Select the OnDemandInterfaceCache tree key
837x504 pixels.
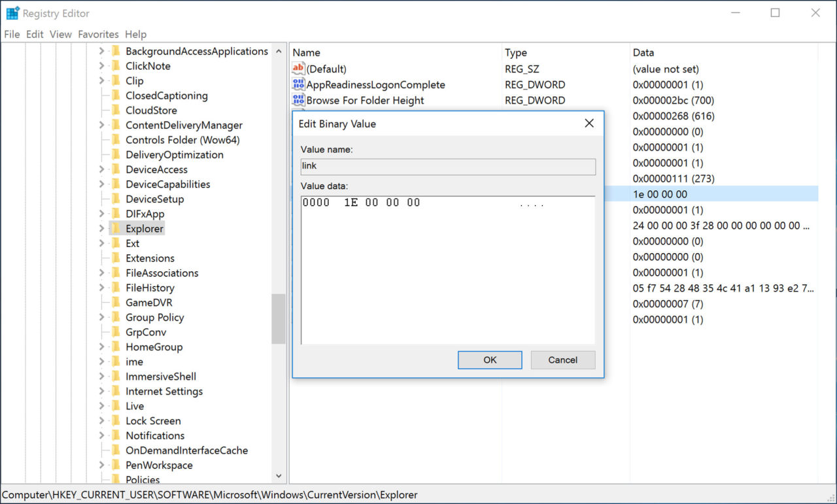point(187,450)
